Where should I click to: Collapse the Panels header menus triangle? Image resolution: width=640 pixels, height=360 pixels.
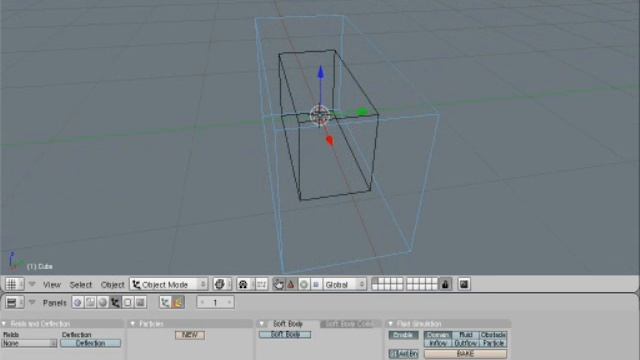click(32, 302)
